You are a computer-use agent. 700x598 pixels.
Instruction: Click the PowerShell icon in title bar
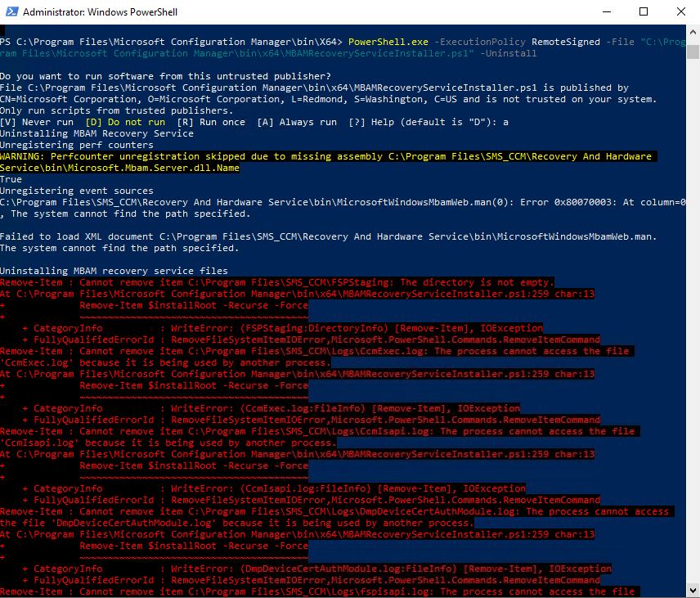[11, 11]
